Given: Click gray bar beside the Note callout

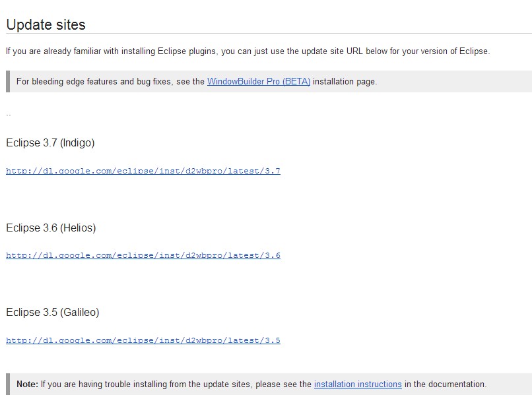Looking at the screenshot, I should pyautogui.click(x=8, y=384).
